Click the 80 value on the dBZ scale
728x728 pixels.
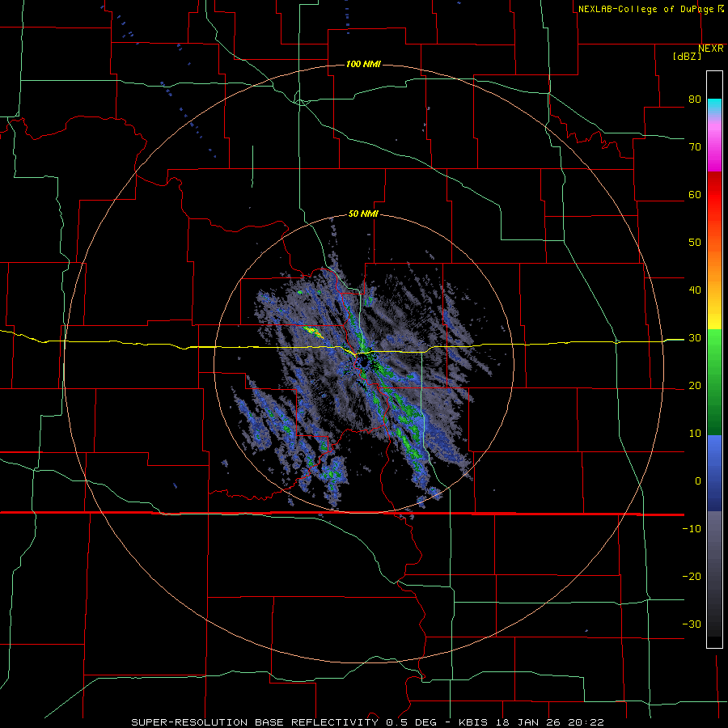pyautogui.click(x=695, y=99)
